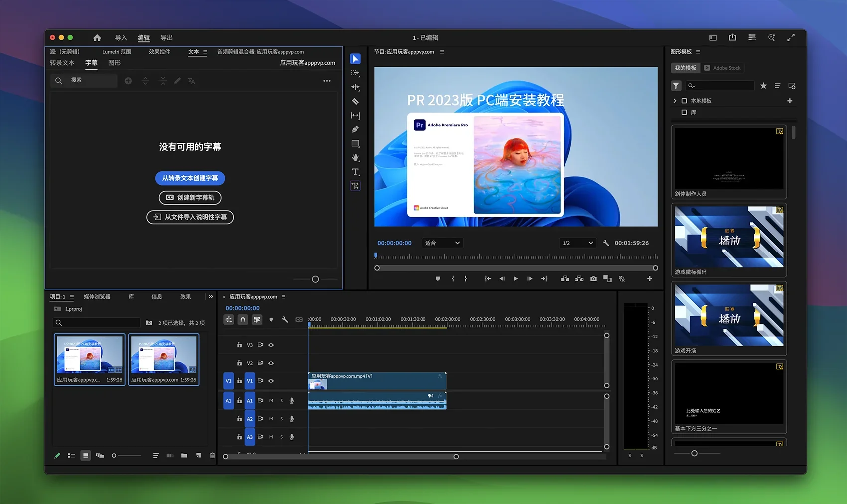Click 创建新字幕轨 button
The image size is (847, 504).
(x=190, y=197)
